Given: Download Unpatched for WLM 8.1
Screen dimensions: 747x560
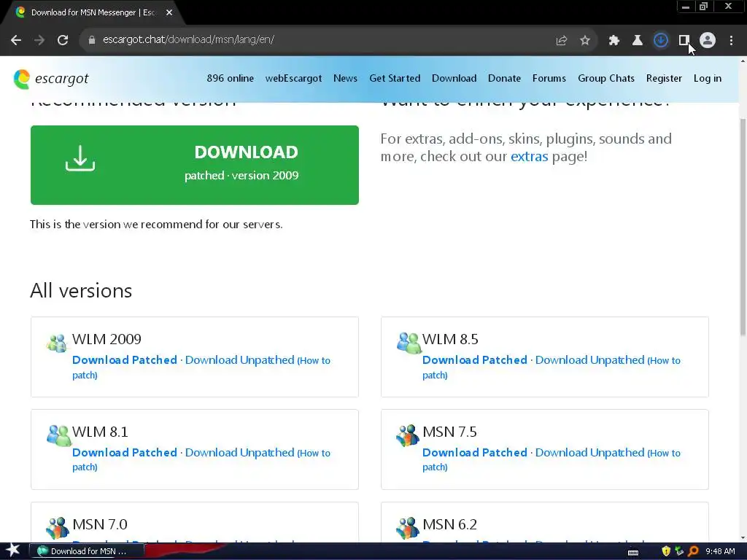Looking at the screenshot, I should tap(239, 452).
